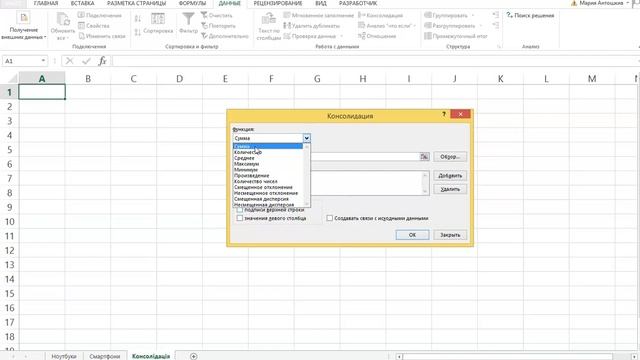This screenshot has width=640, height=360.
Task: Click the Подключения ribbon button
Action: pyautogui.click(x=100, y=15)
